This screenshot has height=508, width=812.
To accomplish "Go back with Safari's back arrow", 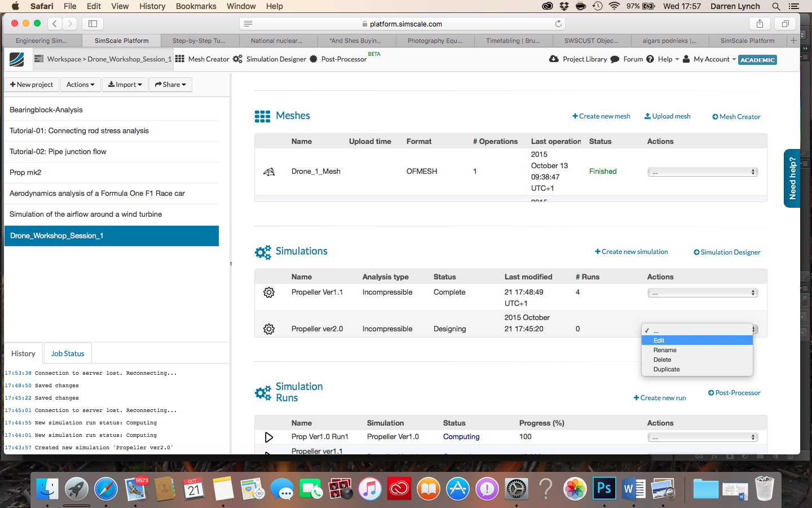I will (55, 24).
